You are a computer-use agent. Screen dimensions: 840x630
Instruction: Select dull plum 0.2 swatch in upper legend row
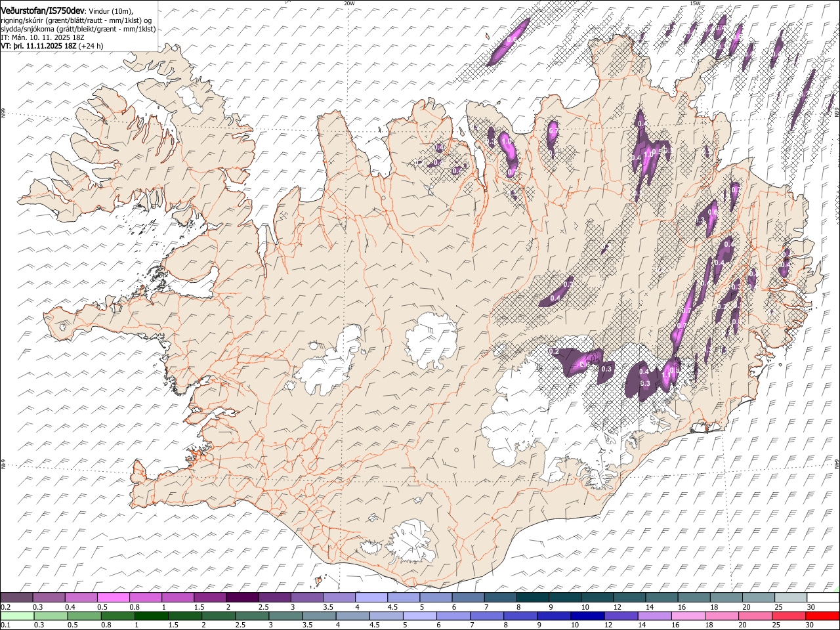16,597
